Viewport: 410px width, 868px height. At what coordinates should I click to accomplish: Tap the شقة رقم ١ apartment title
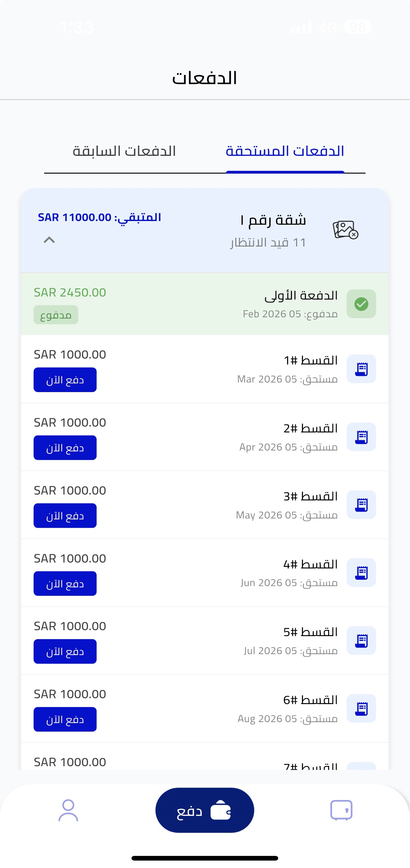[x=273, y=220]
